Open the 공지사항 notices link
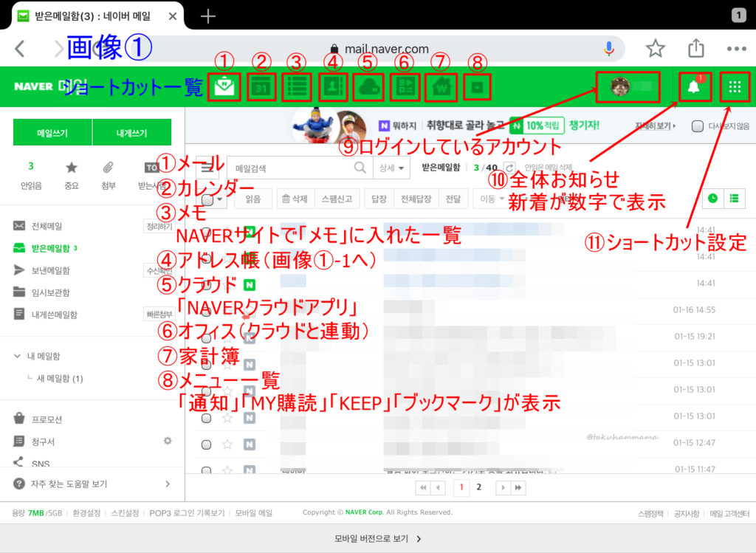 click(x=687, y=514)
